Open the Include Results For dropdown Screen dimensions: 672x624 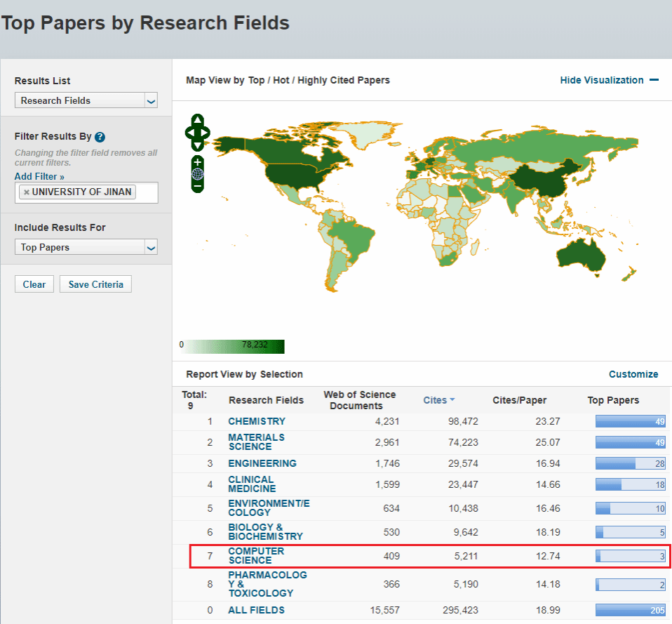[86, 247]
